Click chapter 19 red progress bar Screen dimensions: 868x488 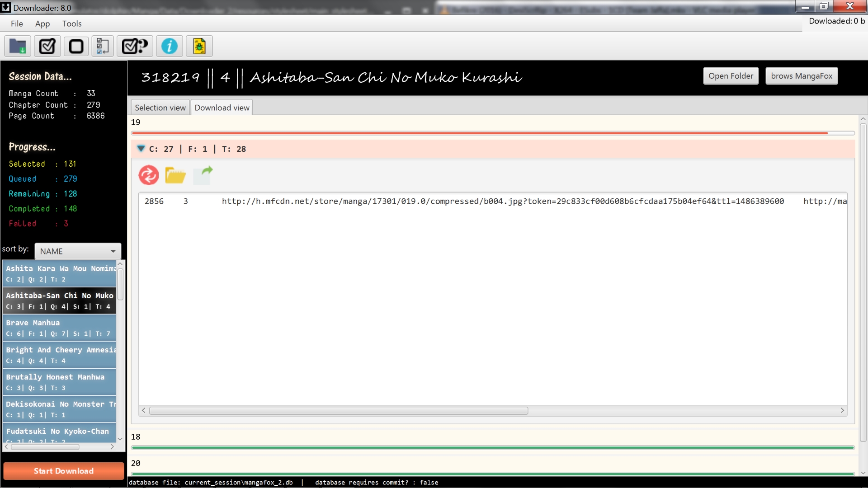pyautogui.click(x=493, y=133)
